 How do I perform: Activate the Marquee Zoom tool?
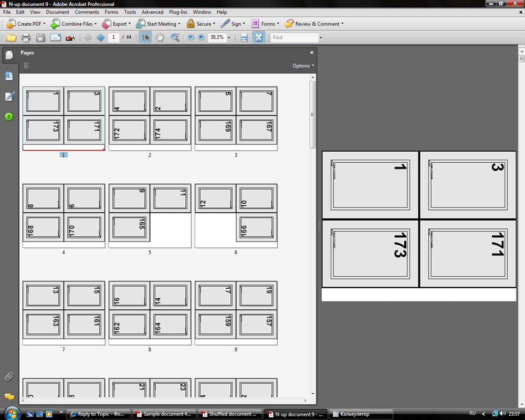click(x=175, y=37)
